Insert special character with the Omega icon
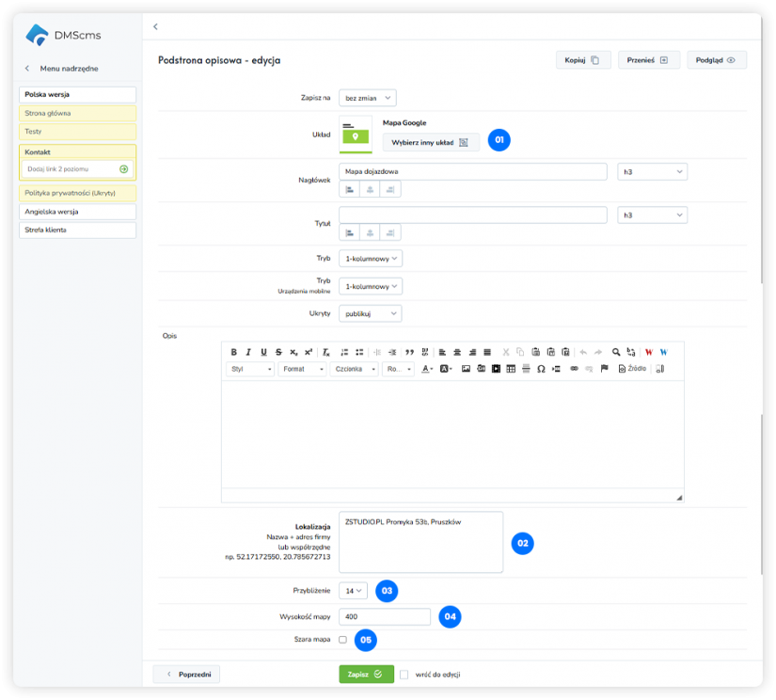Screen dimensions: 776x700 pyautogui.click(x=541, y=369)
